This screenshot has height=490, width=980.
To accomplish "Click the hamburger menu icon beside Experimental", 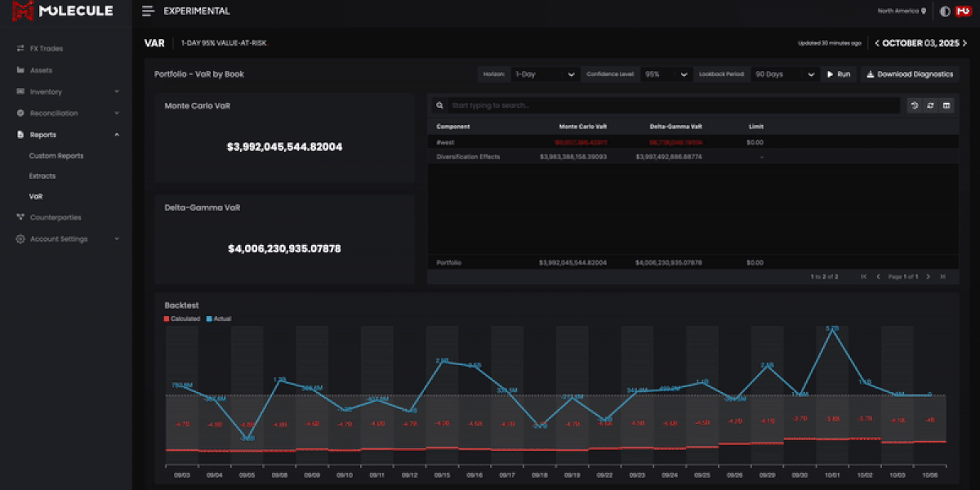I will tap(148, 11).
